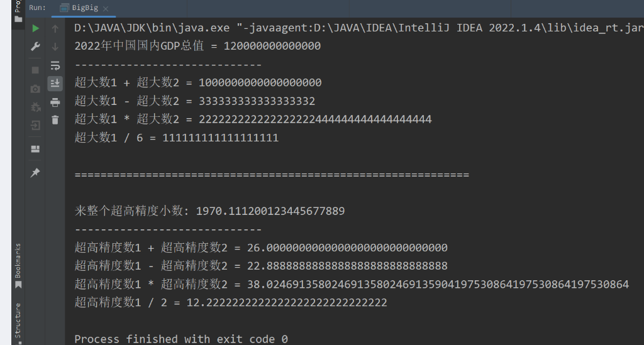The width and height of the screenshot is (644, 345).
Task: Click the Stop process square icon
Action: click(x=35, y=70)
